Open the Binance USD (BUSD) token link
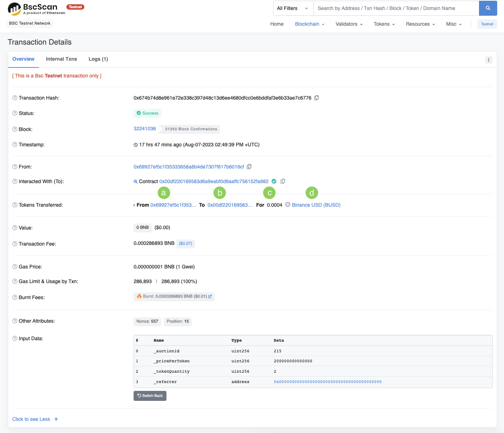This screenshot has height=433, width=504. pyautogui.click(x=316, y=205)
